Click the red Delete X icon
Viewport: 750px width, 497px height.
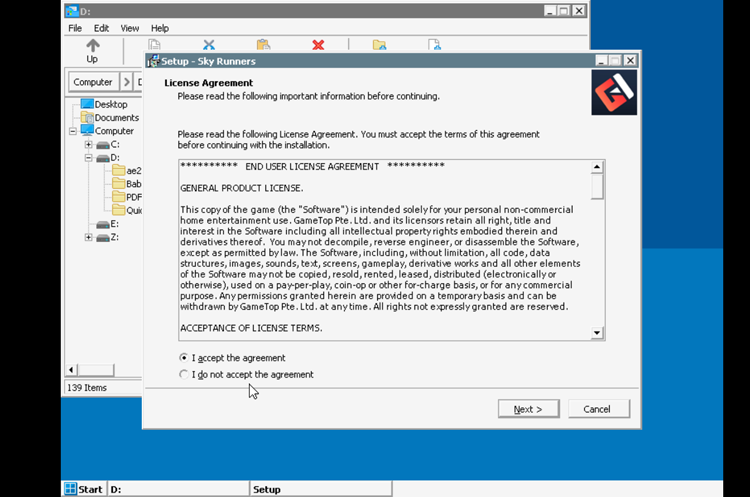[x=318, y=45]
